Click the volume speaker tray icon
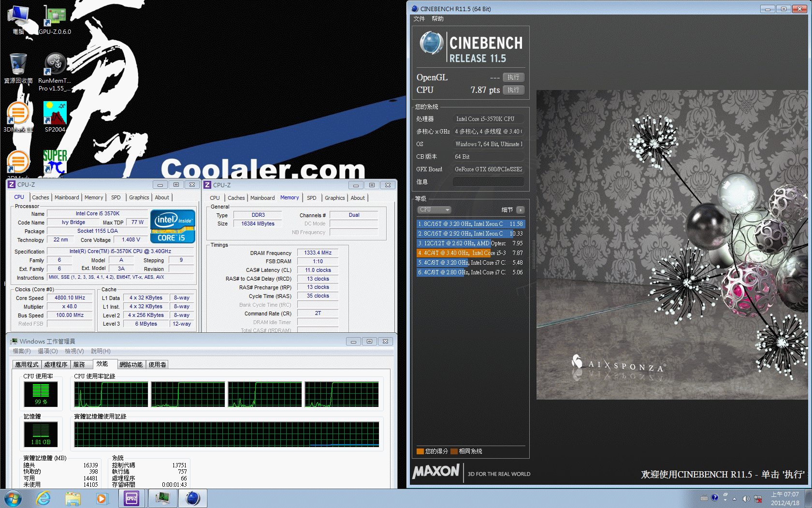The image size is (812, 508). 746,499
